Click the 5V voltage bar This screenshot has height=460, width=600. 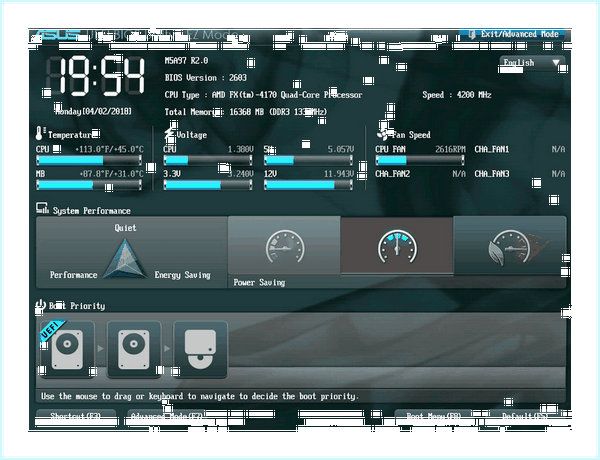point(308,160)
